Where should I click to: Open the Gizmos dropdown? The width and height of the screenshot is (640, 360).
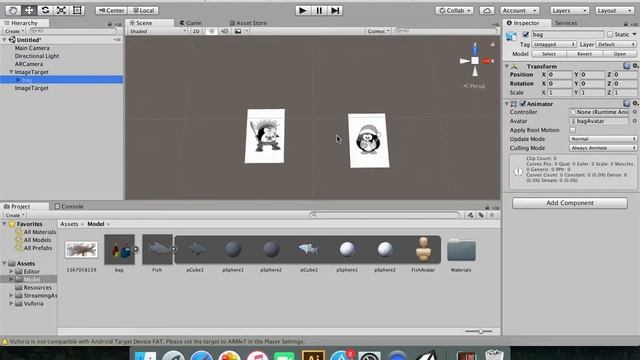click(x=378, y=31)
